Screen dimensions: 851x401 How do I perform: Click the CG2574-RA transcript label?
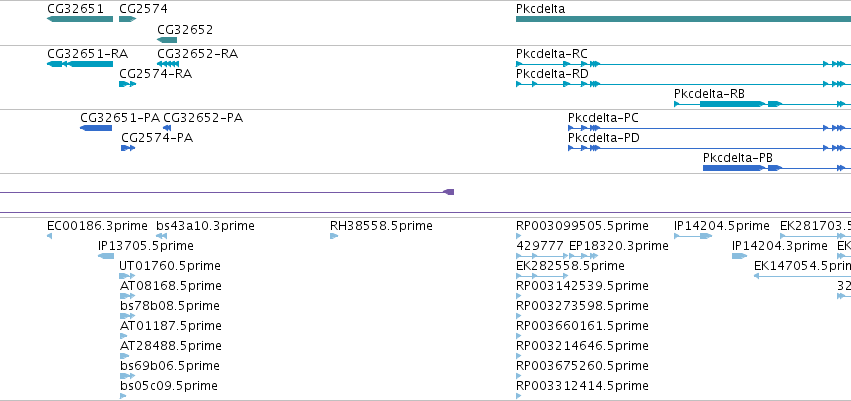pyautogui.click(x=155, y=73)
